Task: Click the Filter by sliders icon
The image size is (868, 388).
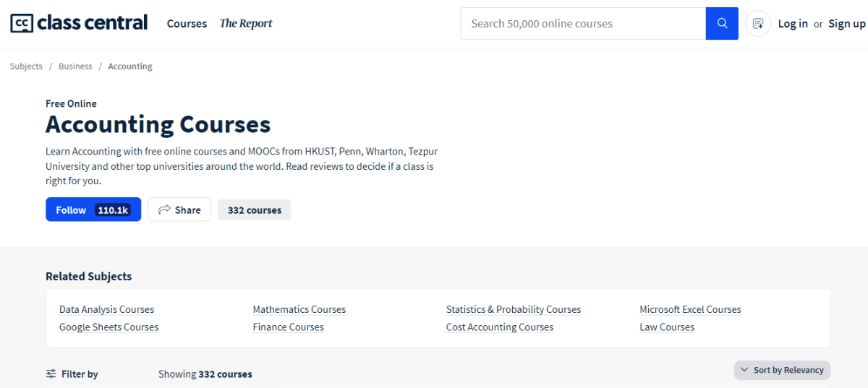Action: point(51,374)
